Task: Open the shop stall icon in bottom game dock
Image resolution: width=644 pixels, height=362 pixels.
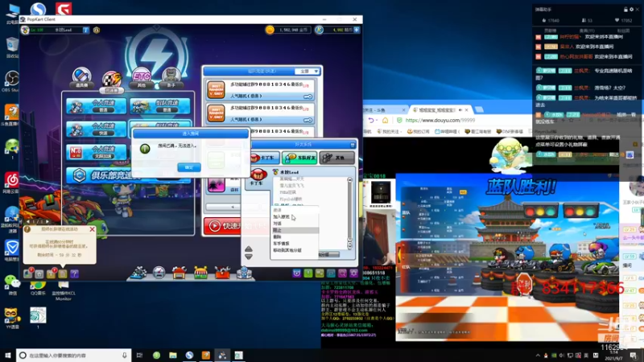Action: [200, 273]
